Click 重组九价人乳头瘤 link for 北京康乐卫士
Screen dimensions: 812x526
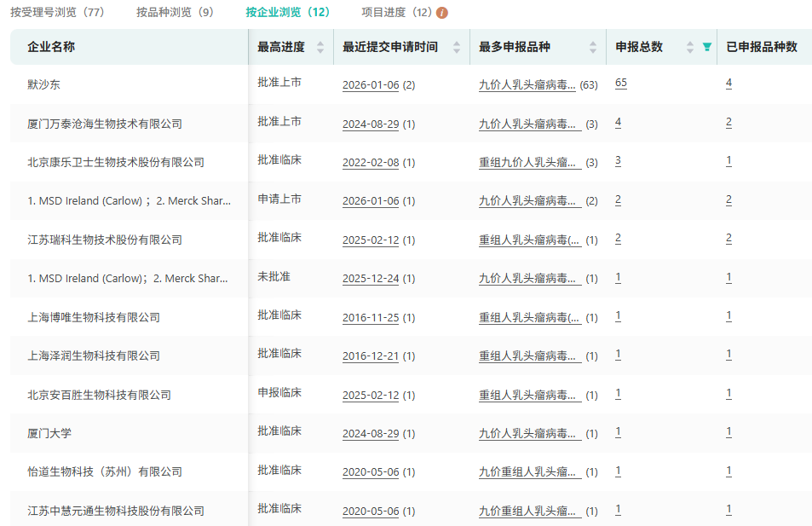tap(528, 161)
